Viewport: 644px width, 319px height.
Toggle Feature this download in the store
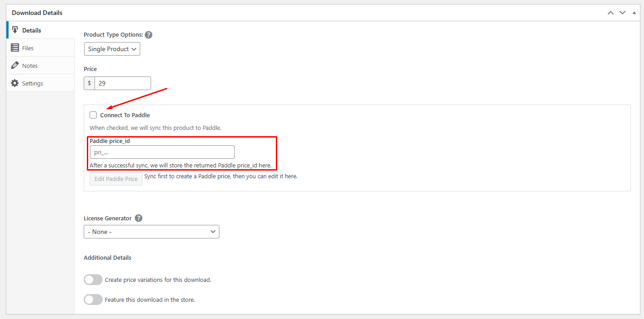tap(93, 300)
